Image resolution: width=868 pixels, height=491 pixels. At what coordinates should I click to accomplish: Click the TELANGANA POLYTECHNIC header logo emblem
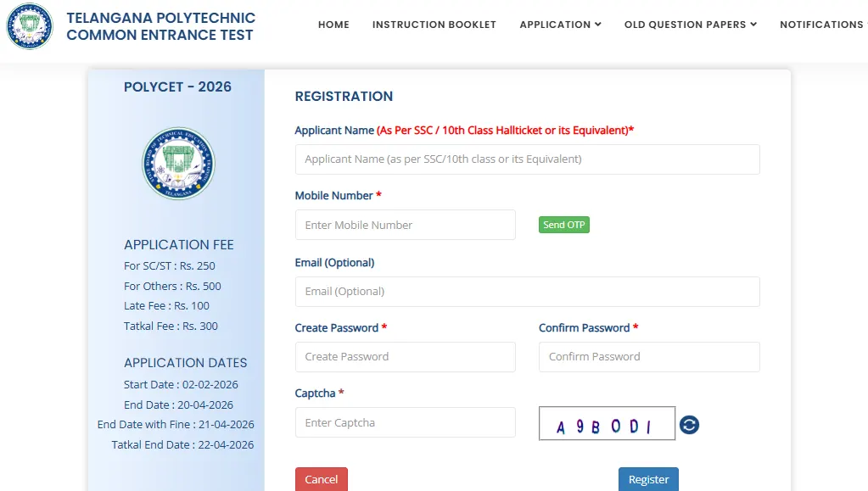pos(30,26)
